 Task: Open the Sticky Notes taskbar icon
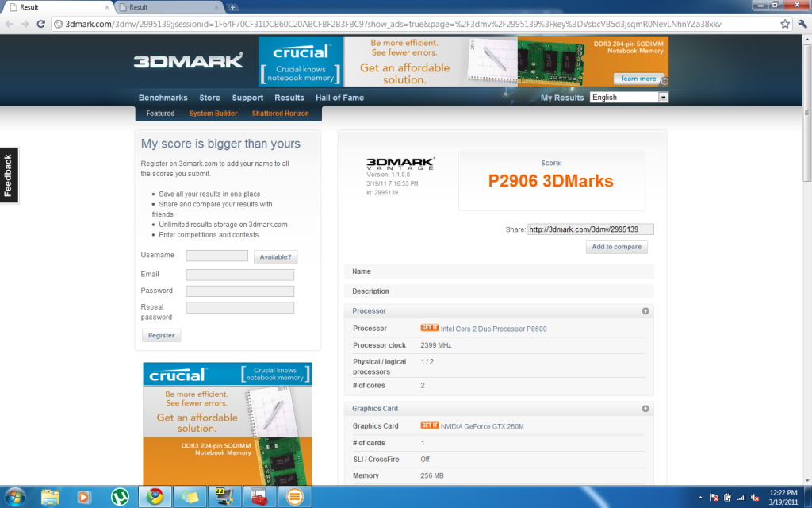pyautogui.click(x=189, y=497)
